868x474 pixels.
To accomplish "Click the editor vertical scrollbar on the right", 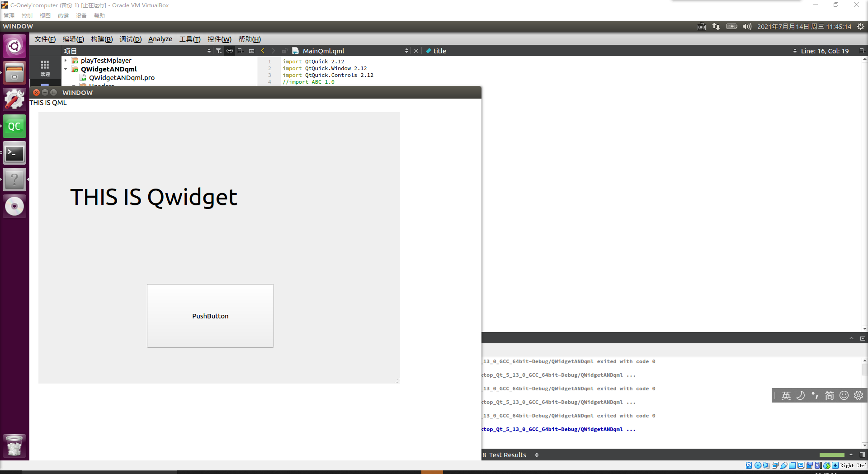I will pos(864,194).
